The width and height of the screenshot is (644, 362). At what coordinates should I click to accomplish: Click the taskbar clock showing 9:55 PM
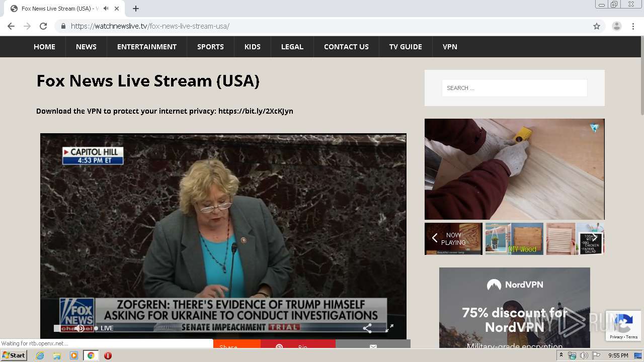(618, 355)
